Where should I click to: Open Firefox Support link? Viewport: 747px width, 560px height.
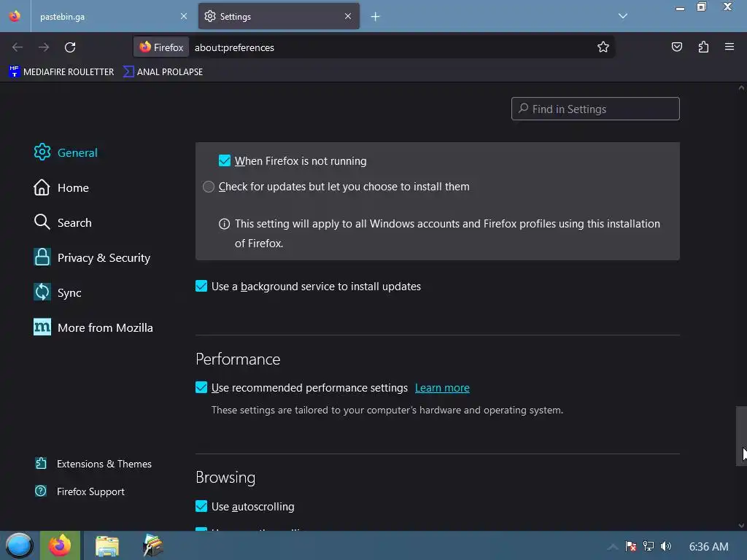(80, 491)
